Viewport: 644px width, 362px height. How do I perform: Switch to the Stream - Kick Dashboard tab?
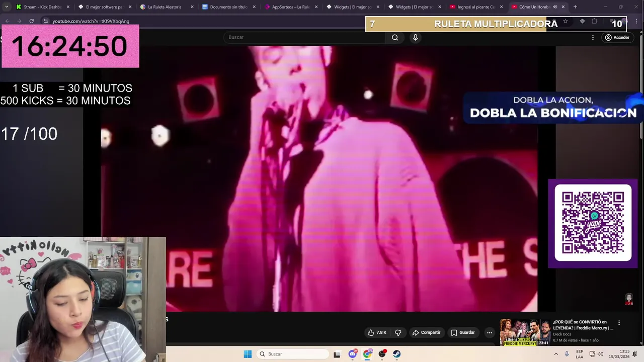(x=42, y=7)
